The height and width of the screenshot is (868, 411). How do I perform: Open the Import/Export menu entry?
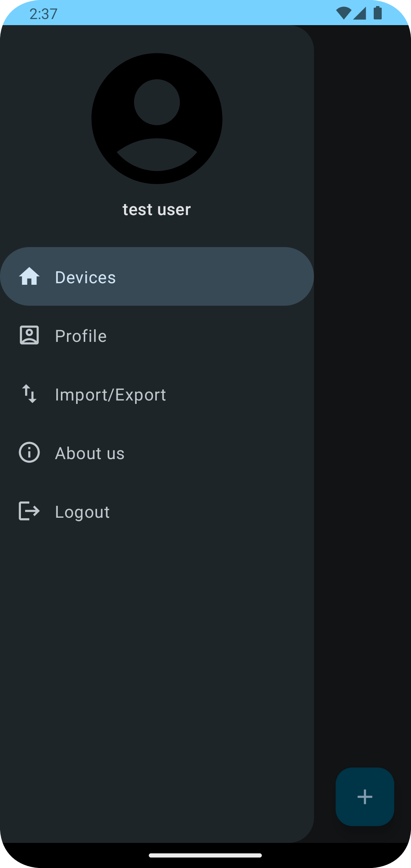point(110,395)
